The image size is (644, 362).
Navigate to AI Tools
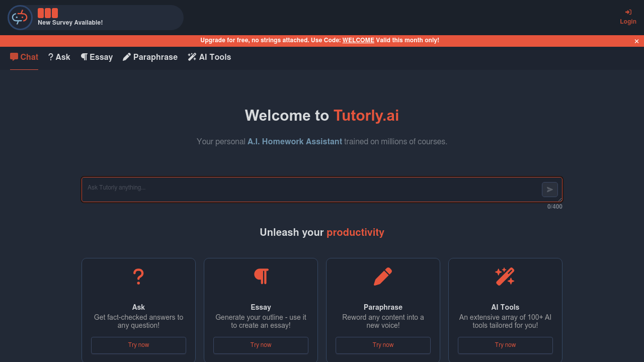tap(209, 57)
